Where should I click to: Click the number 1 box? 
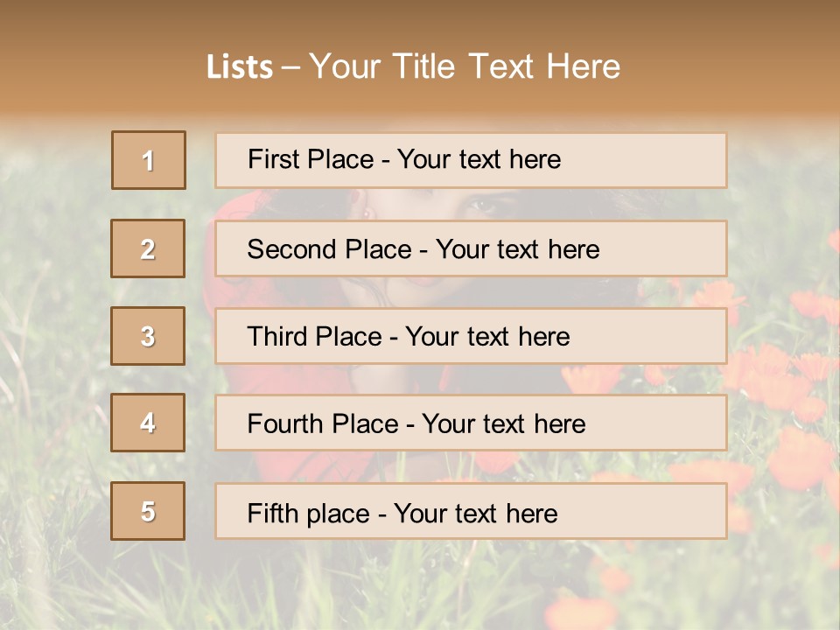click(149, 160)
